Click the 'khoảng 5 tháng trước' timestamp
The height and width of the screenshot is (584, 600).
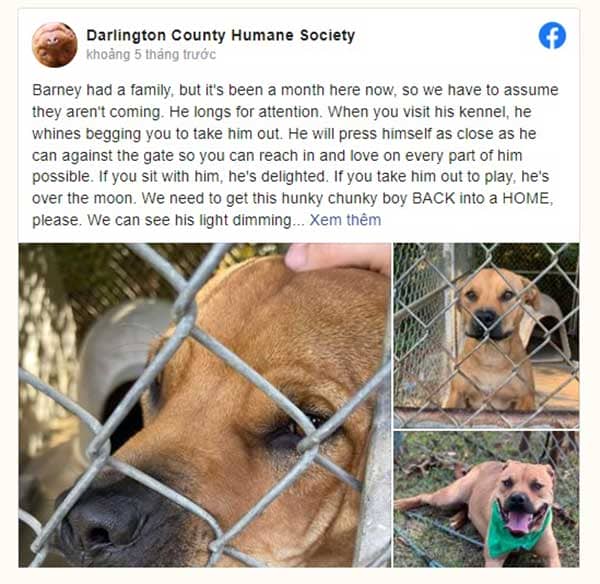[151, 55]
